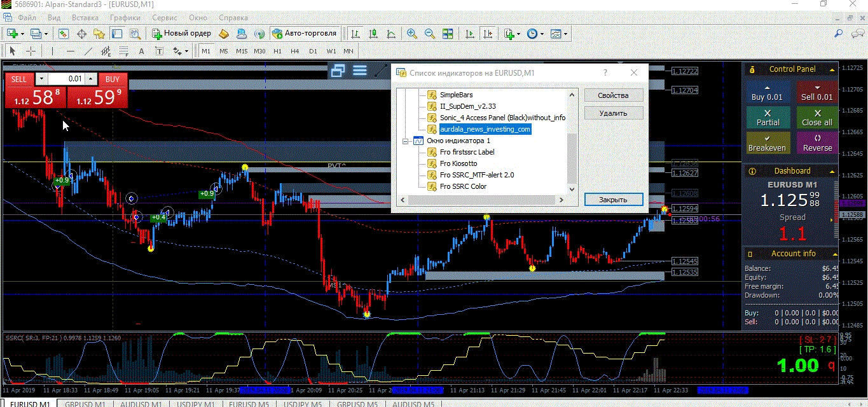
Task: Click the Zoom In magnifier icon
Action: pyautogui.click(x=412, y=34)
